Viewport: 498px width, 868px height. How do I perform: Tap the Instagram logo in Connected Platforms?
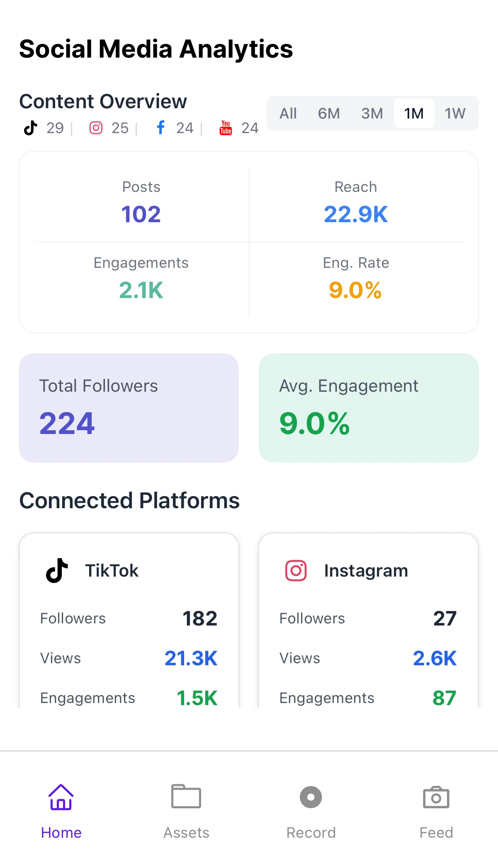click(x=296, y=571)
